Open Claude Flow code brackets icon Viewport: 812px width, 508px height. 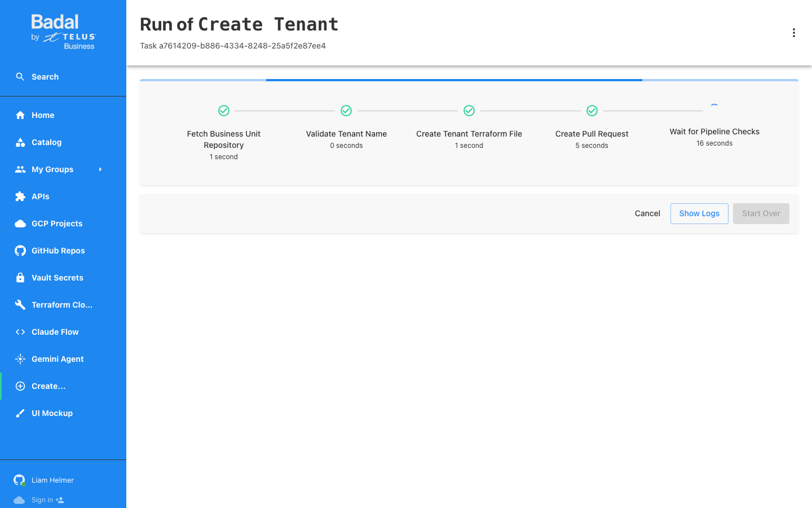20,332
